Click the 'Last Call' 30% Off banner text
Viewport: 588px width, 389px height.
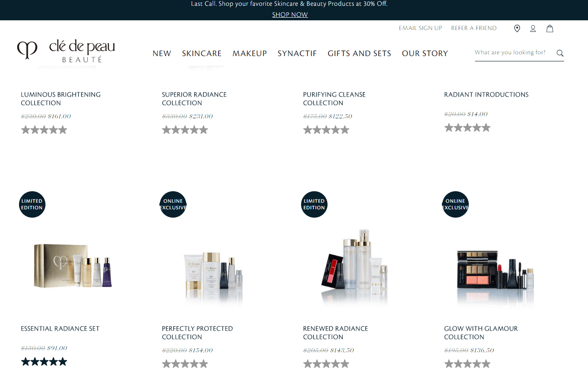tap(289, 4)
